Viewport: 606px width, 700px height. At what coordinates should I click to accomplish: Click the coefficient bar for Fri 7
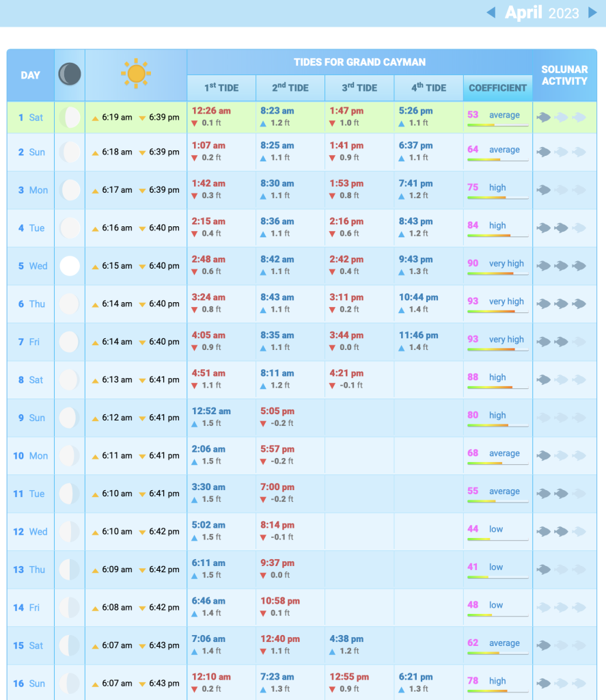(498, 349)
